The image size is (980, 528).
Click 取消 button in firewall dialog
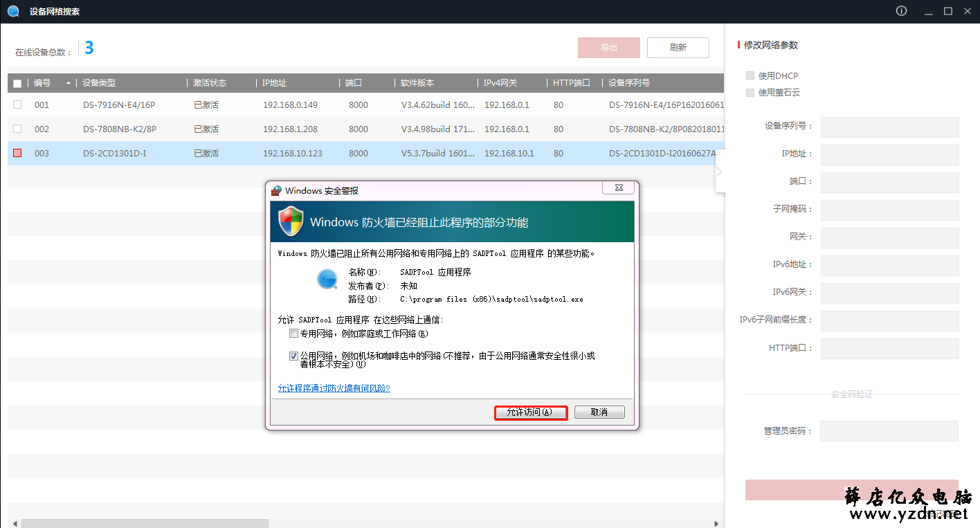click(x=599, y=412)
